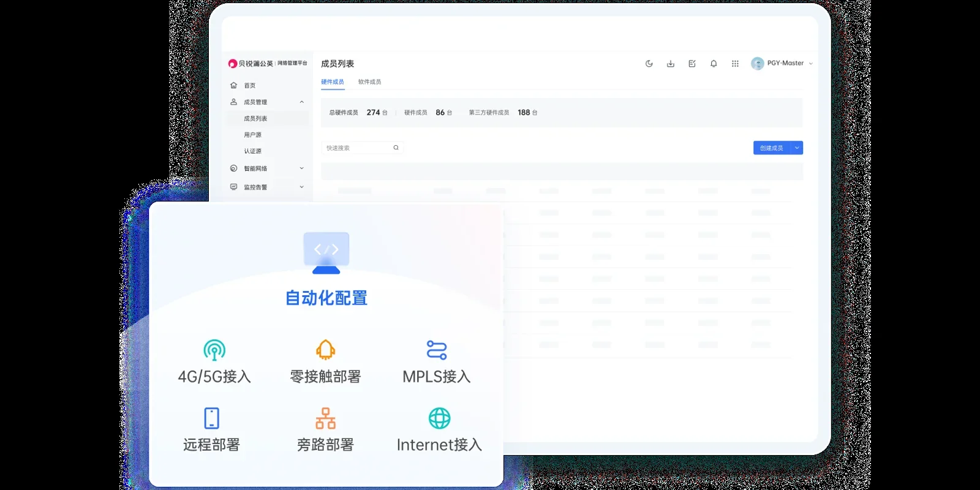
Task: Click the 远程部署 phone icon
Action: (x=211, y=418)
